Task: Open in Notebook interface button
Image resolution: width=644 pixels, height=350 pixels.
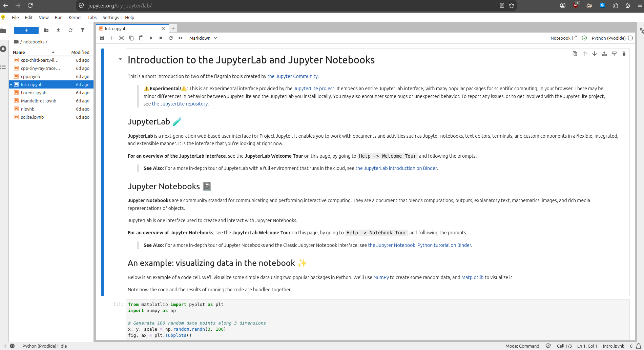Action: [563, 38]
